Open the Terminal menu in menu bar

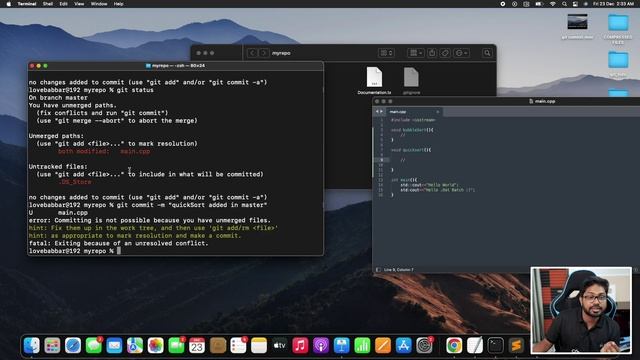27,4
